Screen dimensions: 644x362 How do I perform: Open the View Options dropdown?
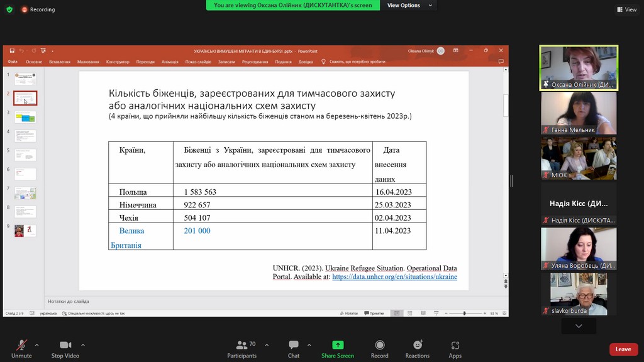(x=410, y=5)
